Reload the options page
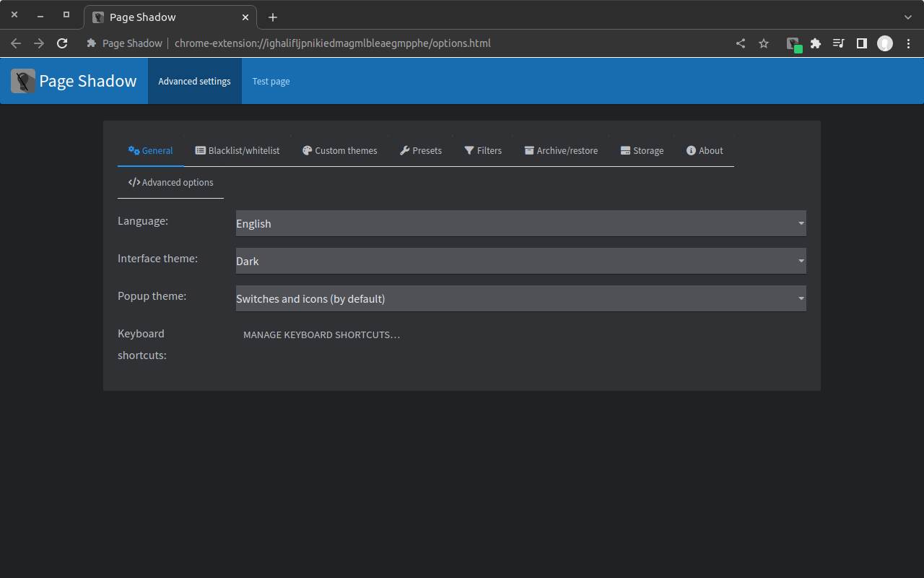This screenshot has height=578, width=924. pos(62,43)
